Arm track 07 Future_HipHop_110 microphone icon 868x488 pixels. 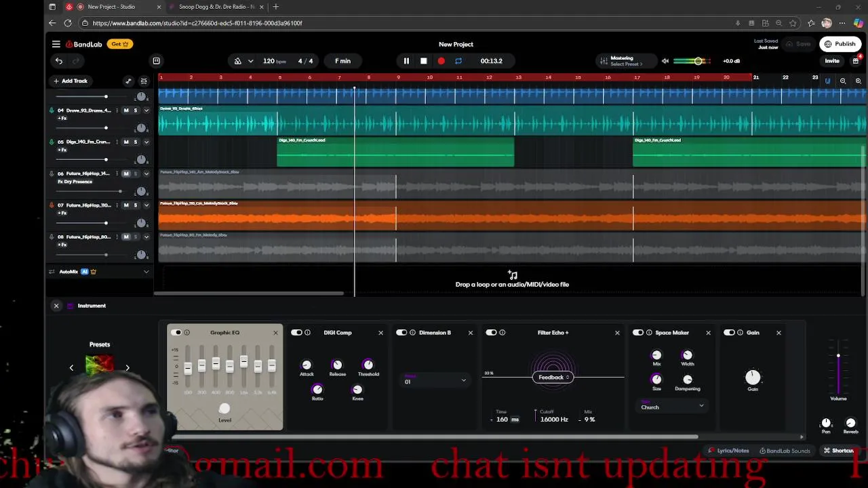click(x=52, y=205)
